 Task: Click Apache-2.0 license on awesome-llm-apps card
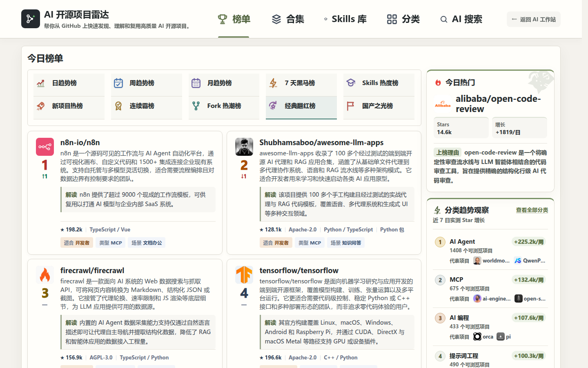pyautogui.click(x=303, y=229)
